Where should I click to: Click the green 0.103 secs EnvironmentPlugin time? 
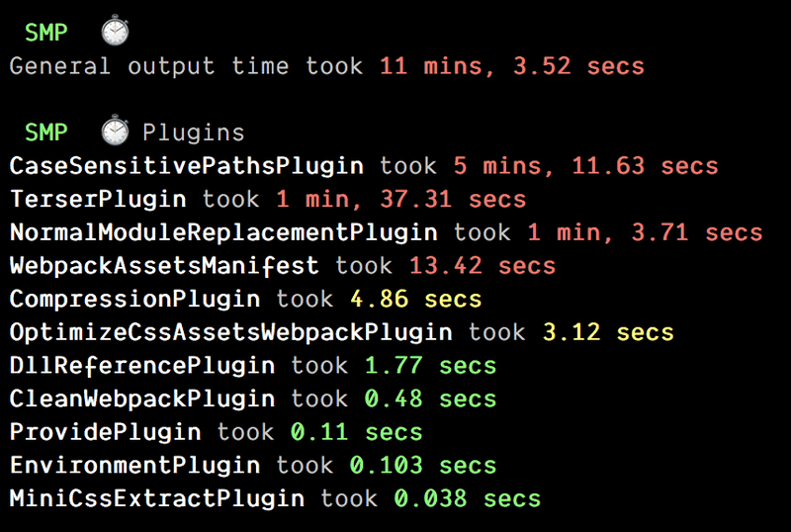pyautogui.click(x=423, y=466)
